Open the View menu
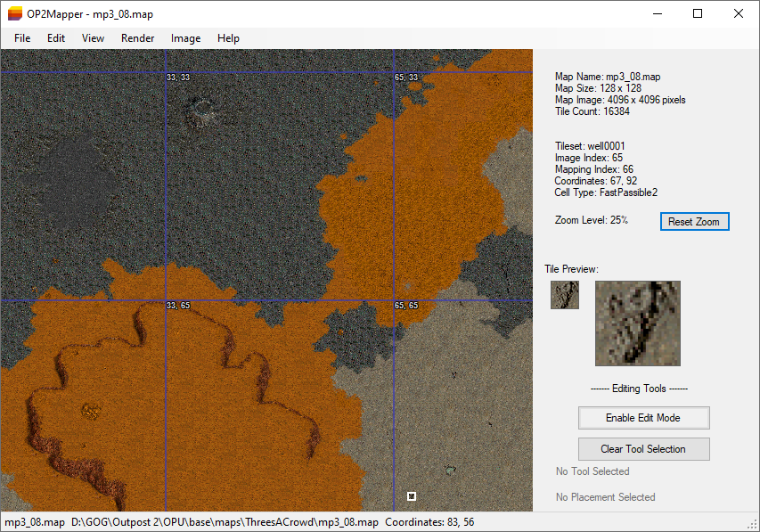 click(x=93, y=38)
